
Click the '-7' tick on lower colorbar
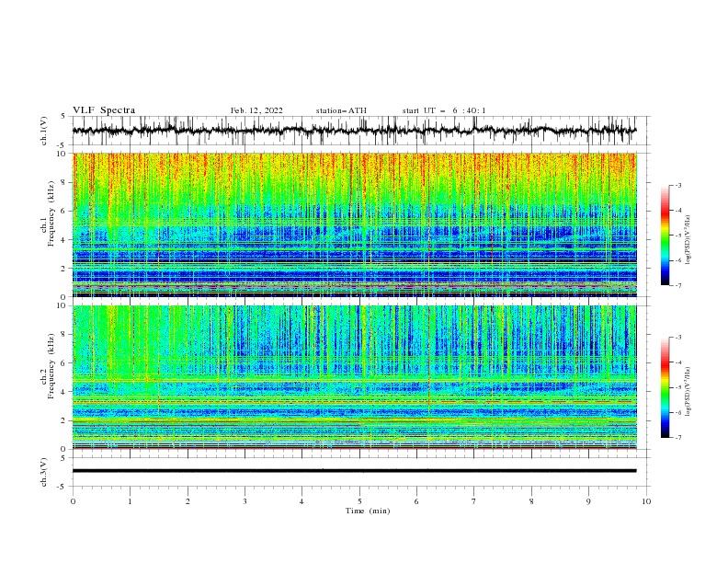point(677,438)
